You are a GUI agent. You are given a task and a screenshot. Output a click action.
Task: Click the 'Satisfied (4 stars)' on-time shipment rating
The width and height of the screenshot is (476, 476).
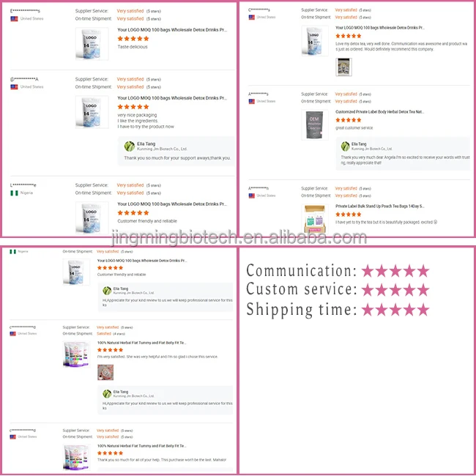(x=111, y=334)
